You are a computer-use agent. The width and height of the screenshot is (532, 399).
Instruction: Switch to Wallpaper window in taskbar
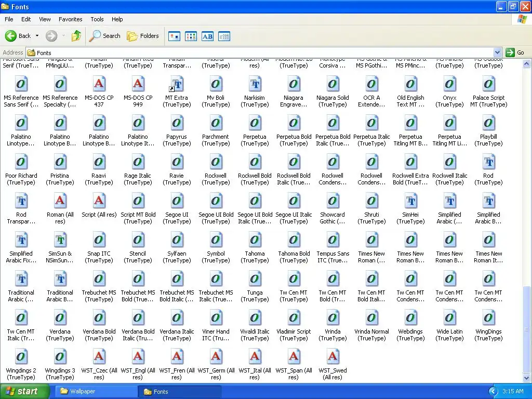click(95, 392)
